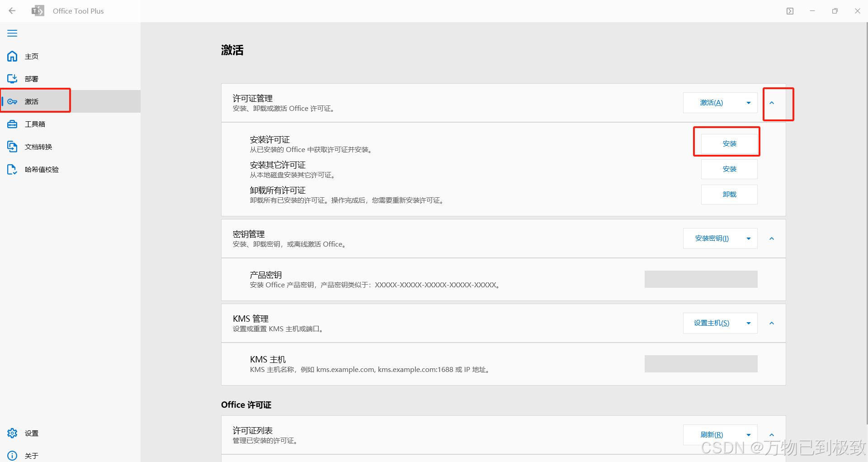Click the 卸载所有许可证 label
Screen dimensions: 868x462
coord(278,190)
